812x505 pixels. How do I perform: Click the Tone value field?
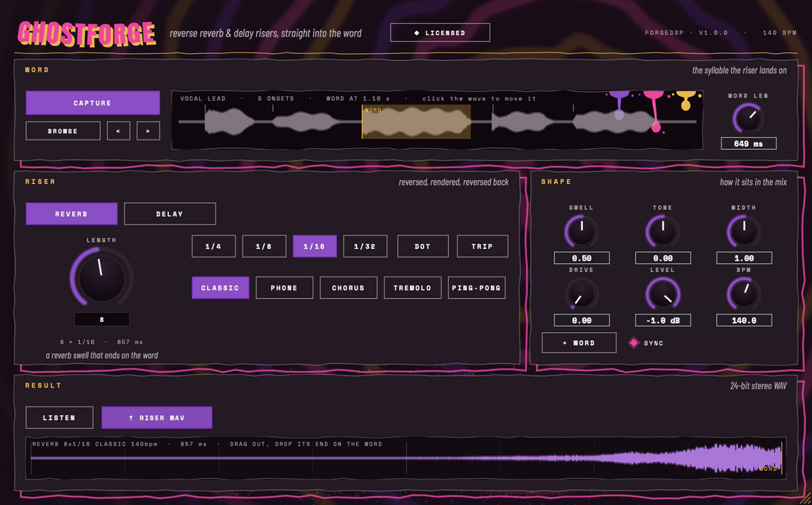663,258
